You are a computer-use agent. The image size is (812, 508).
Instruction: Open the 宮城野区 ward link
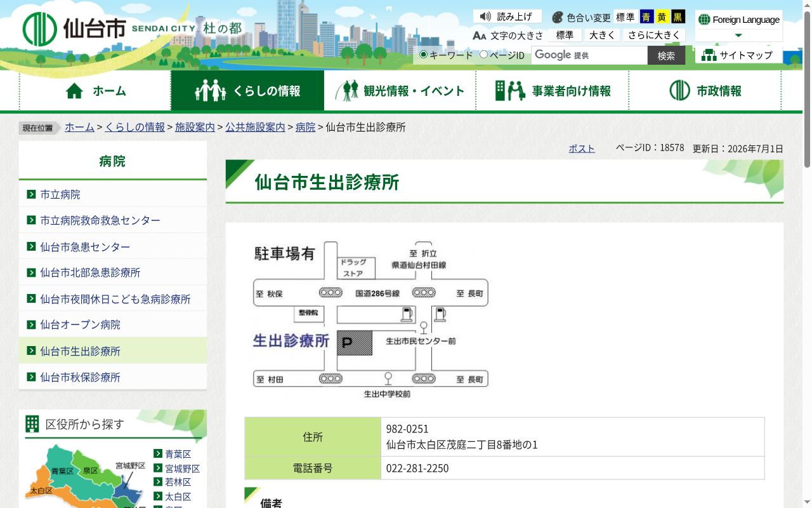pos(182,469)
